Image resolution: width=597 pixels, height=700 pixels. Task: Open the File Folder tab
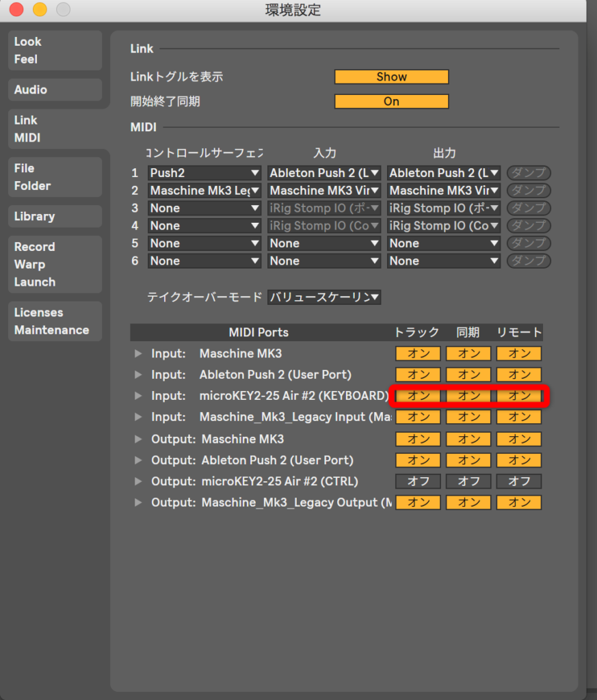55,177
